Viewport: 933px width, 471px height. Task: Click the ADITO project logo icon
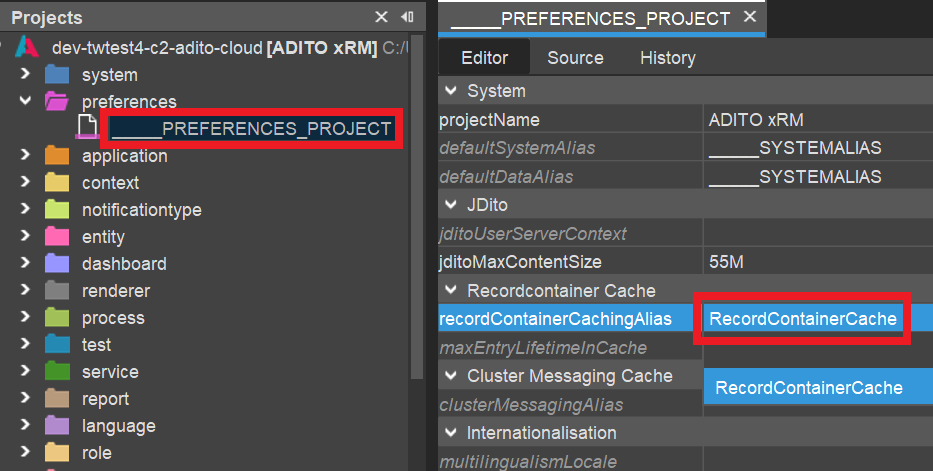pos(27,48)
